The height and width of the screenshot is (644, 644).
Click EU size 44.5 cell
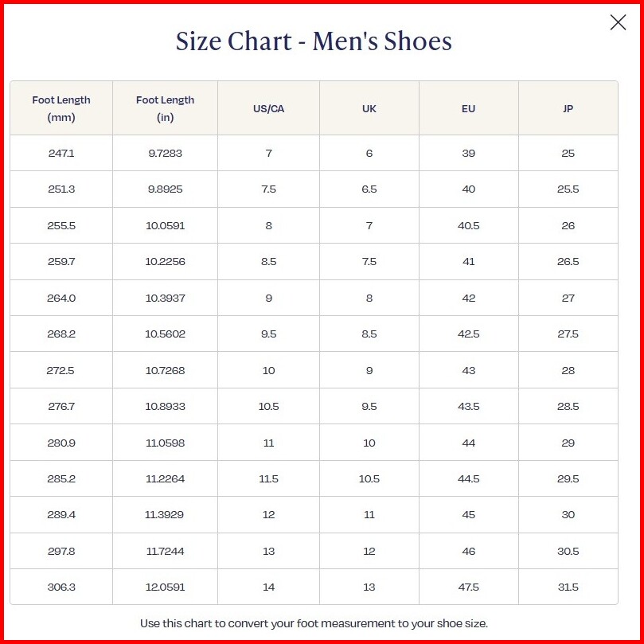(x=468, y=479)
